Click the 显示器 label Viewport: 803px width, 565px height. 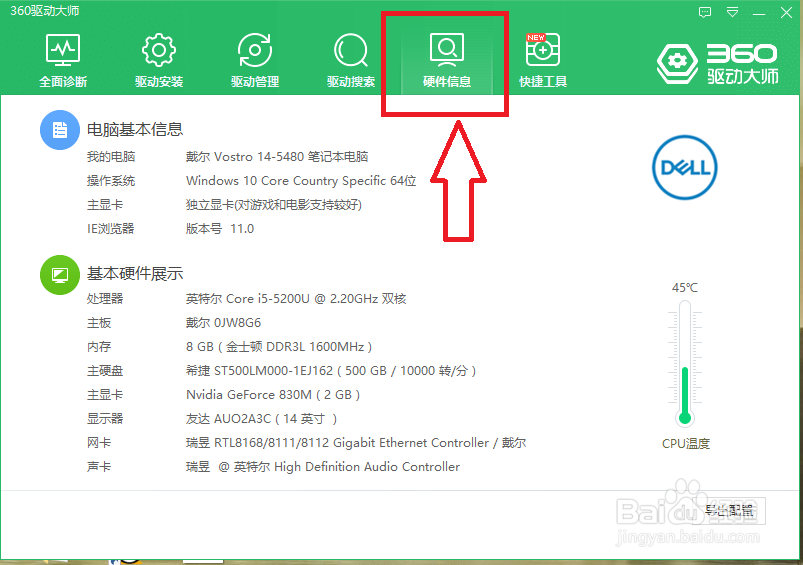click(x=105, y=419)
